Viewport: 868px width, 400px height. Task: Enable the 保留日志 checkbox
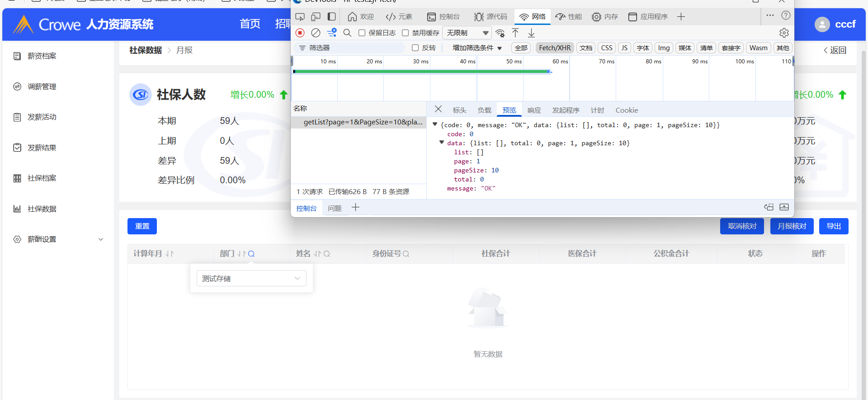coord(362,33)
